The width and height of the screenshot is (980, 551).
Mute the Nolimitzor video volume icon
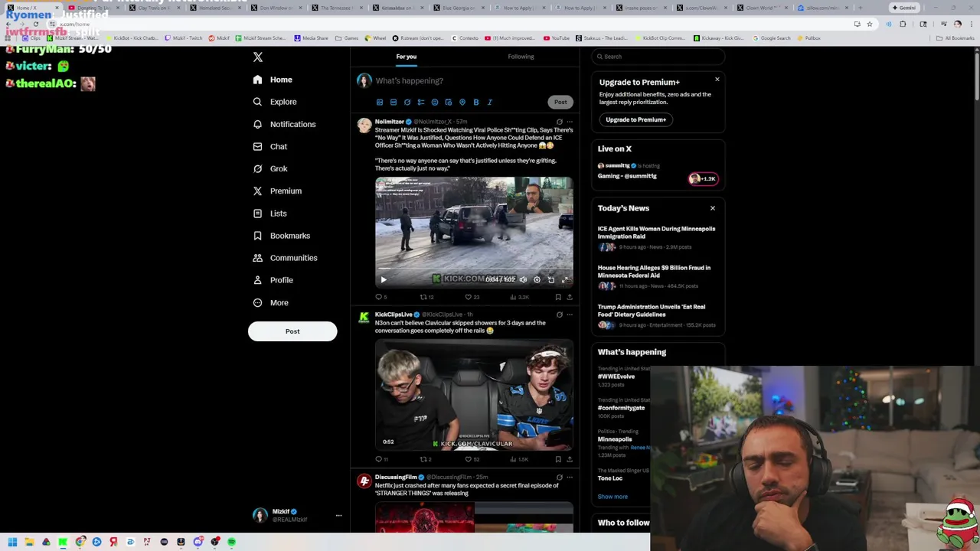pos(523,279)
